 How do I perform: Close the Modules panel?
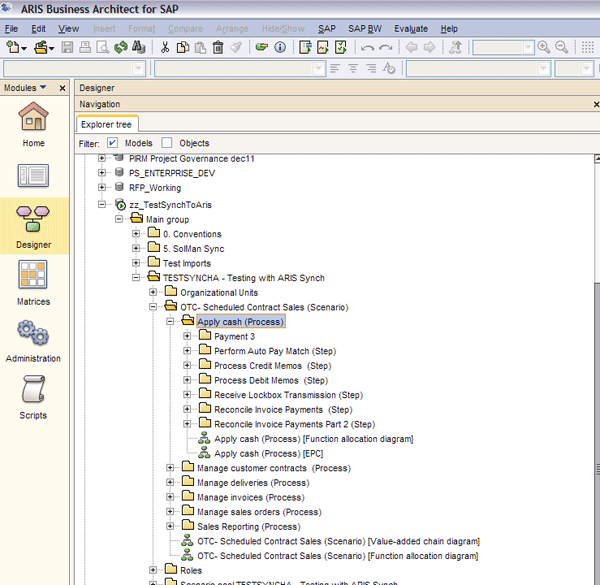click(x=63, y=88)
